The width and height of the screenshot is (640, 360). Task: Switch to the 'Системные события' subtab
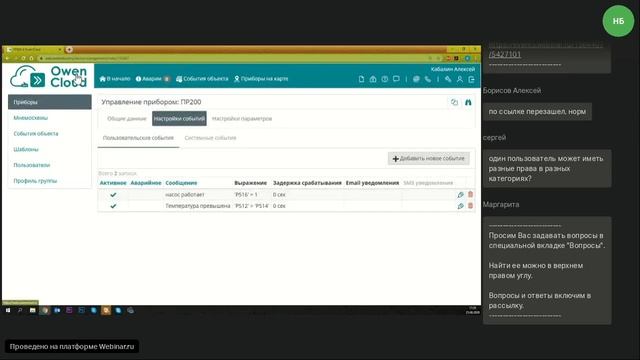[x=210, y=138]
